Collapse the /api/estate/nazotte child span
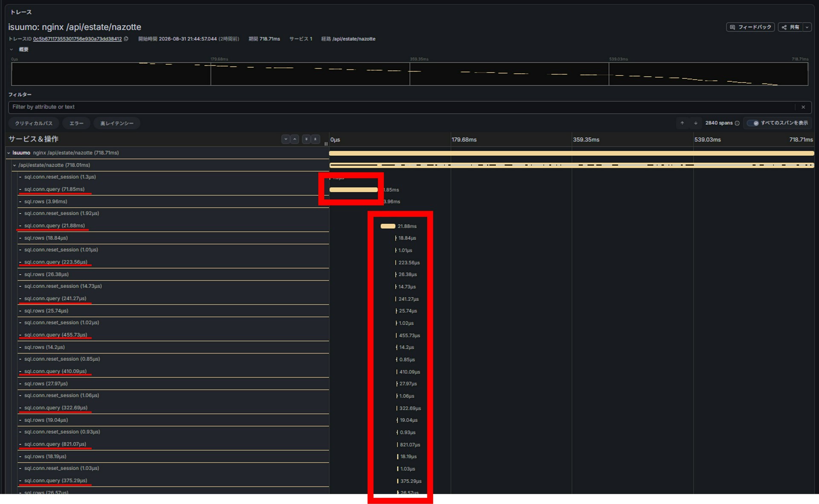Screen dimensions: 819x504 click(15, 165)
